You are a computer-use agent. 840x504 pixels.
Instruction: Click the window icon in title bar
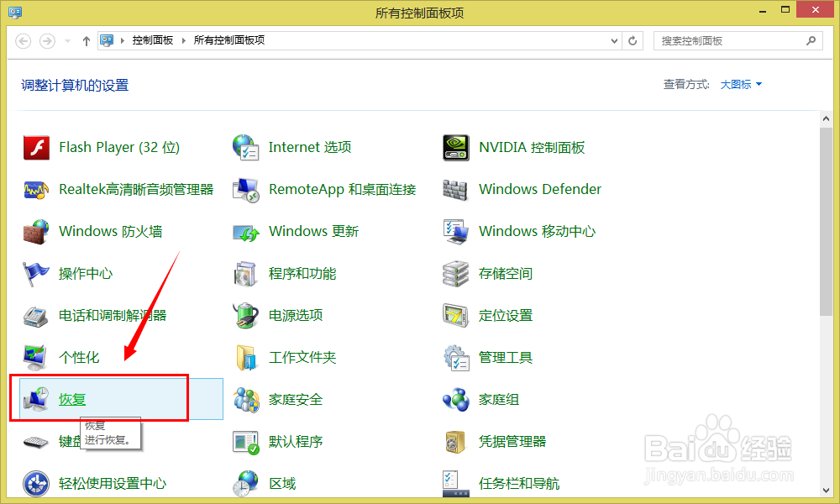coord(15,12)
